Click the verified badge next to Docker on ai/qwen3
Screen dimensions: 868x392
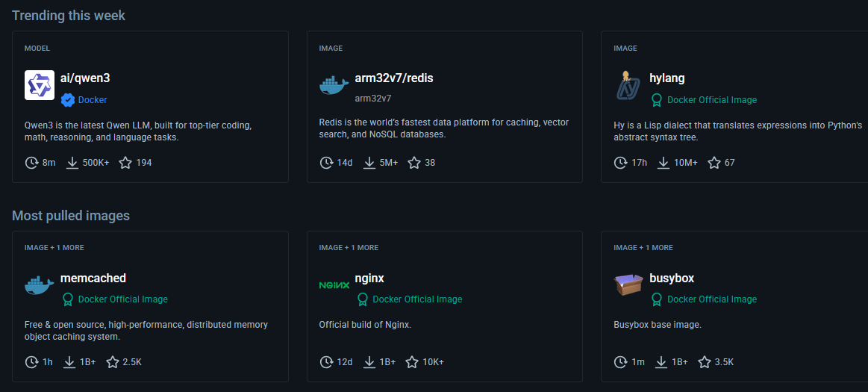click(67, 99)
